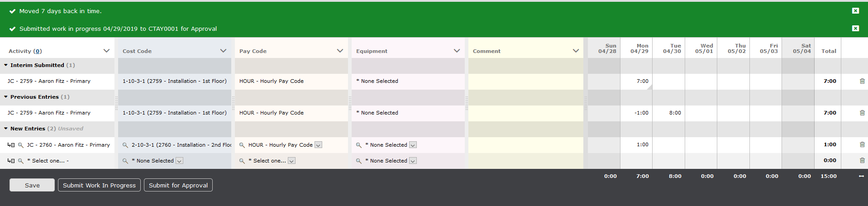Open pay code lookup magnifier on empty row
868x206 pixels.
coord(242,161)
